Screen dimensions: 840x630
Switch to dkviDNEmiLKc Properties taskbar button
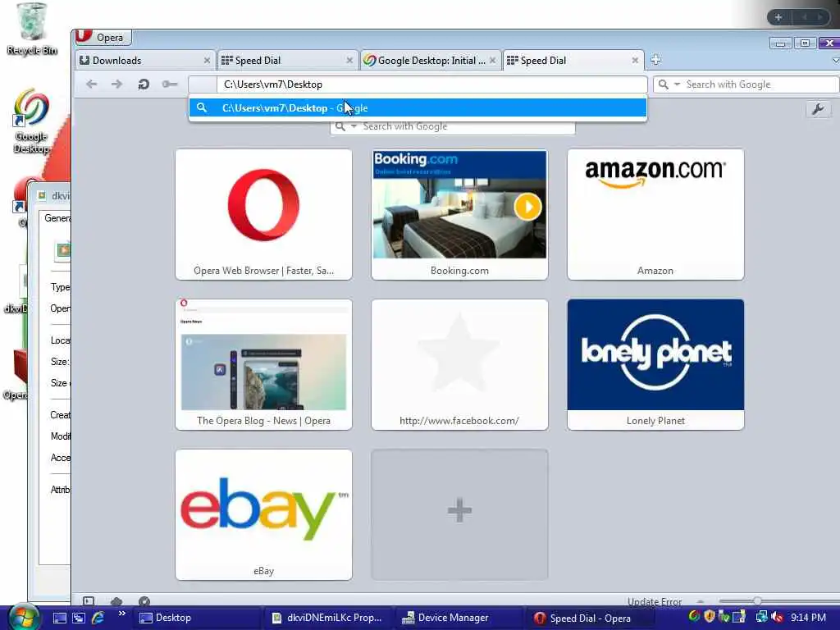pyautogui.click(x=328, y=618)
